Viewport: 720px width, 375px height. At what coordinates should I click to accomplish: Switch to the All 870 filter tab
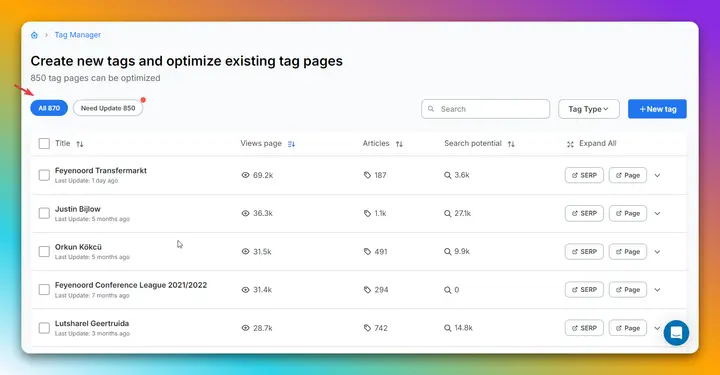tap(49, 108)
